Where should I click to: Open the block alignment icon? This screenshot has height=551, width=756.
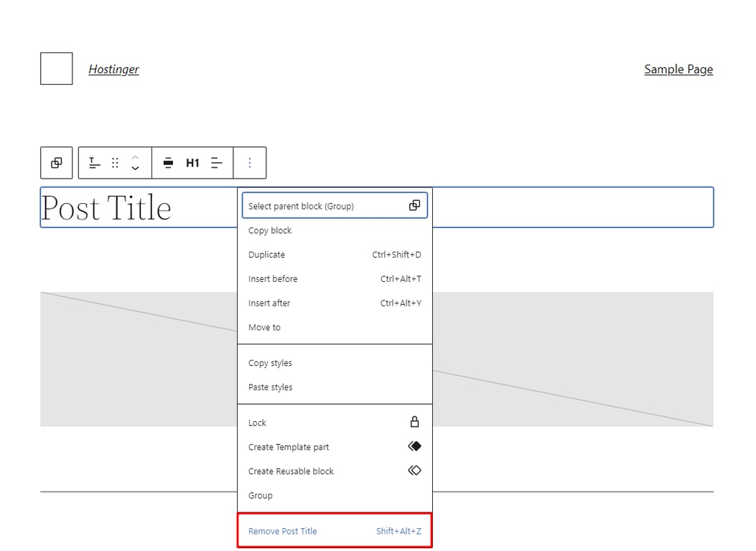coord(168,163)
